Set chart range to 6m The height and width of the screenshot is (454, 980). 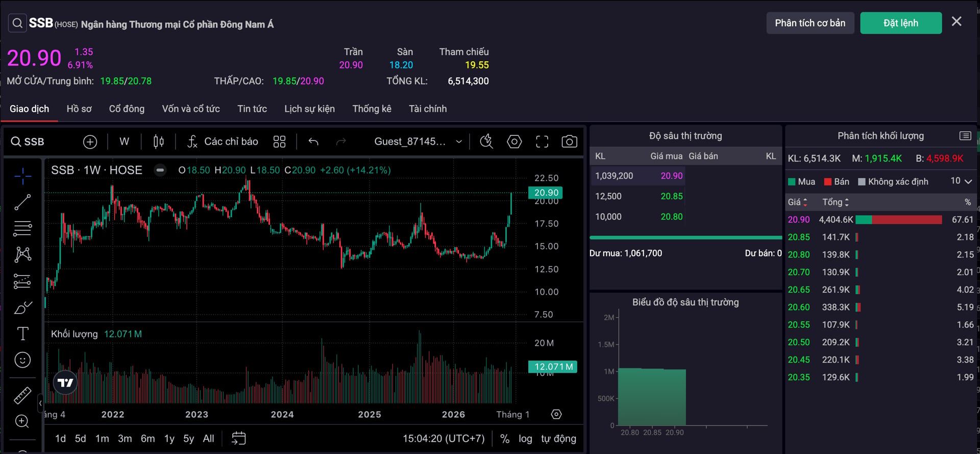point(148,439)
